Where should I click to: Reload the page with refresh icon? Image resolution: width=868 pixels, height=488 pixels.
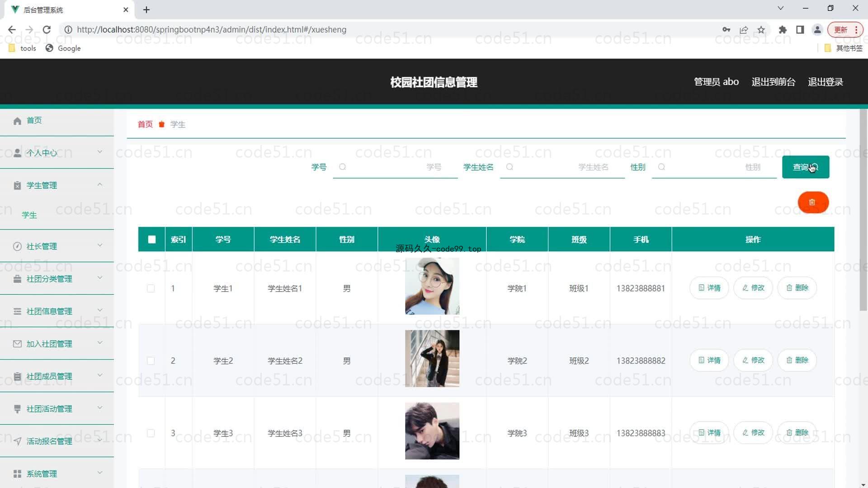click(47, 29)
